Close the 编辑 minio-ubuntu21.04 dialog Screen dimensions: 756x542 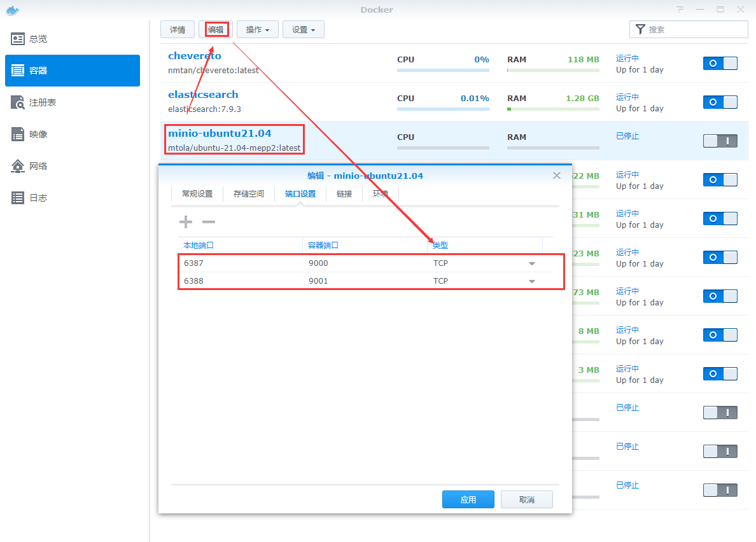point(557,176)
